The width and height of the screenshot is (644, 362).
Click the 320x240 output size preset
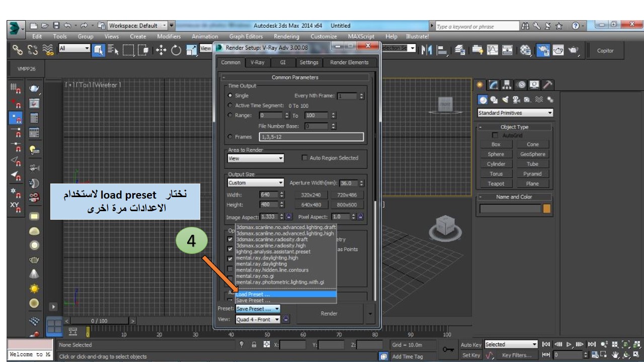[310, 195]
